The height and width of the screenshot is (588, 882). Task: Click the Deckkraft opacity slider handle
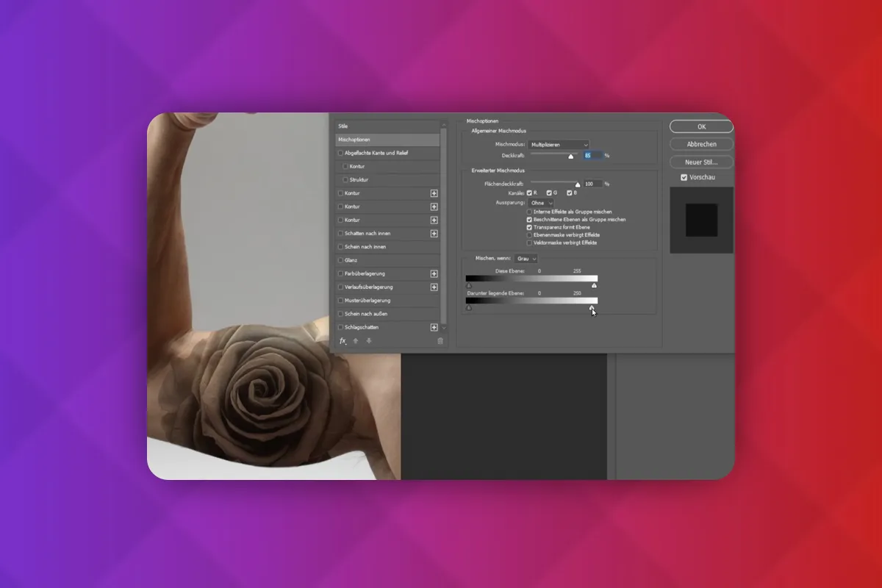coord(570,157)
